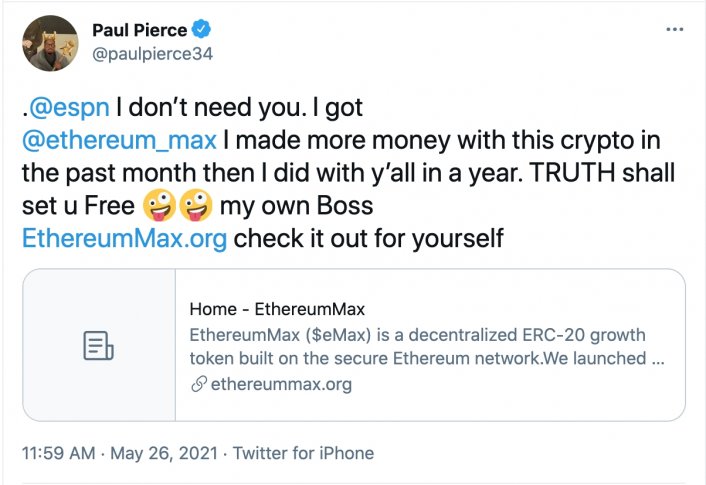
Task: Click the Paul Pierce display name
Action: [x=139, y=29]
